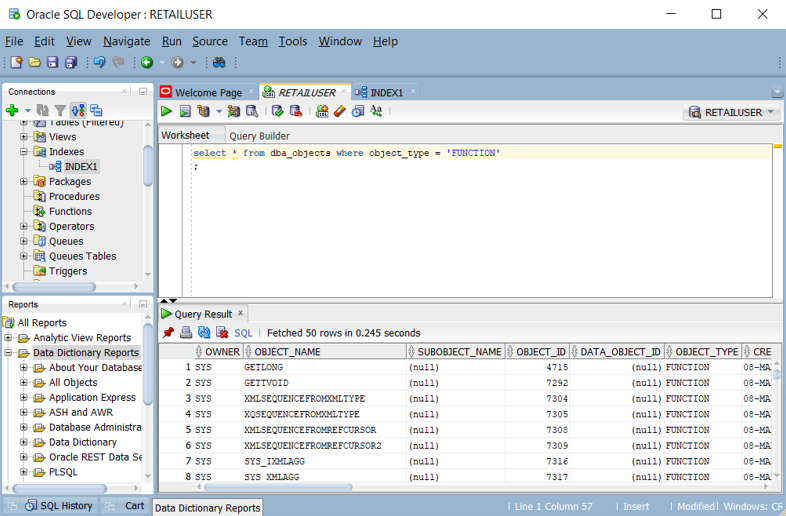Screen dimensions: 786x516
Task: Click the filter funnel icon in Connections panel
Action: 60,110
